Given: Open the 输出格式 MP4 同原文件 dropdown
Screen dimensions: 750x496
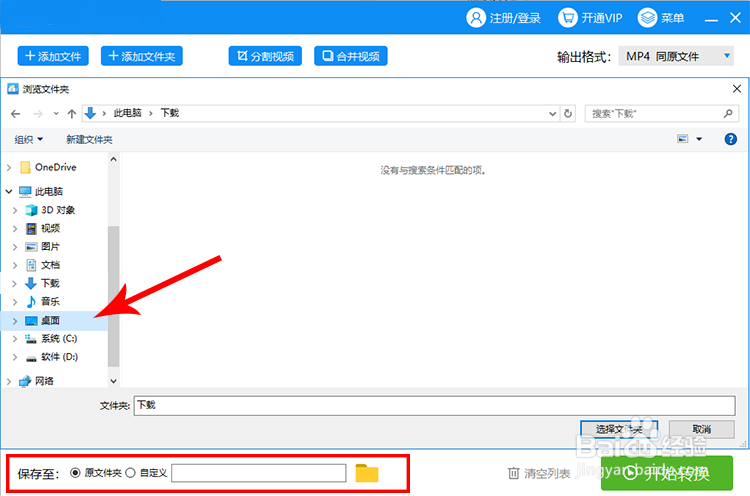Looking at the screenshot, I should [x=676, y=56].
